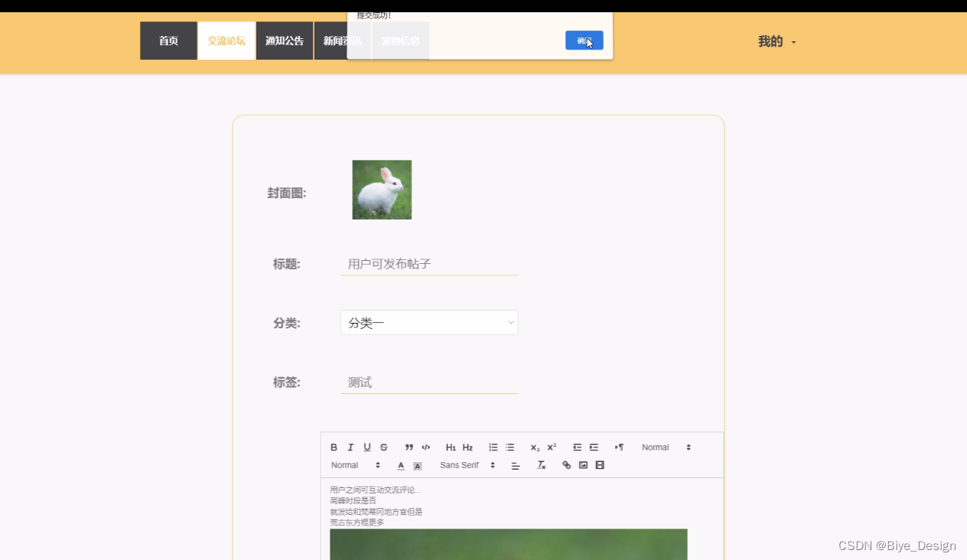Click the title field 用户可发布帖子

[x=429, y=264]
